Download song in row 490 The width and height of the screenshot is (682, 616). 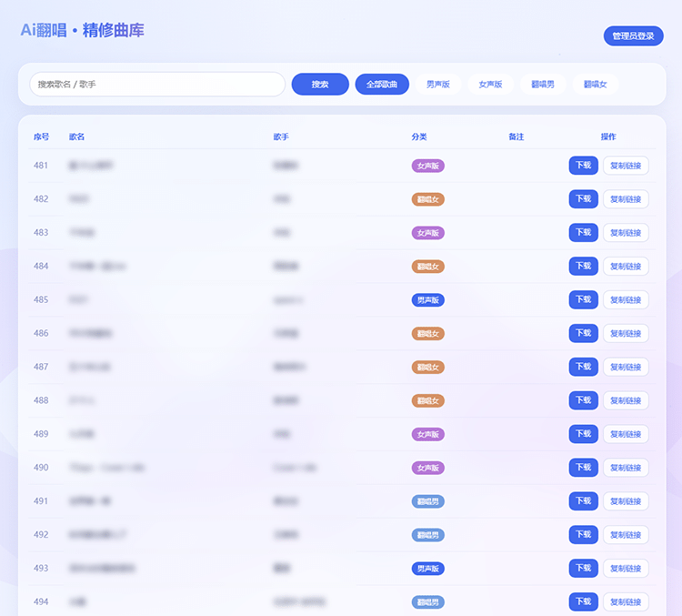(x=583, y=467)
